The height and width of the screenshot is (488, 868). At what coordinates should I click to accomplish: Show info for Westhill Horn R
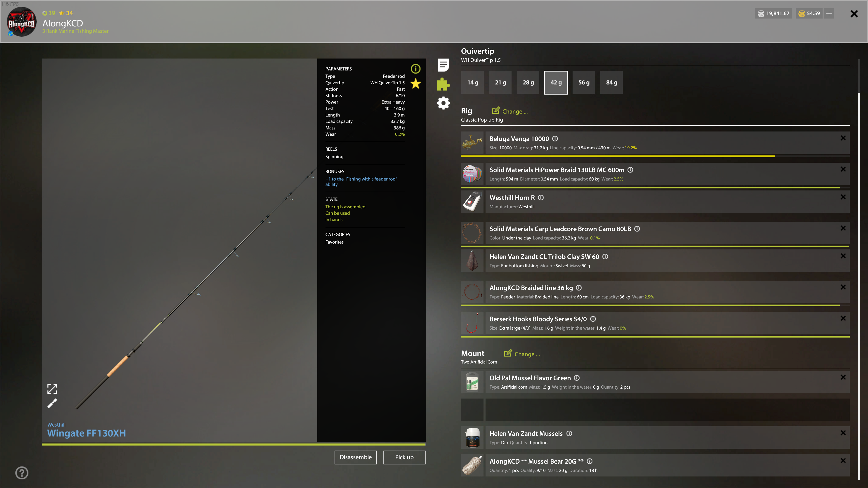click(541, 198)
